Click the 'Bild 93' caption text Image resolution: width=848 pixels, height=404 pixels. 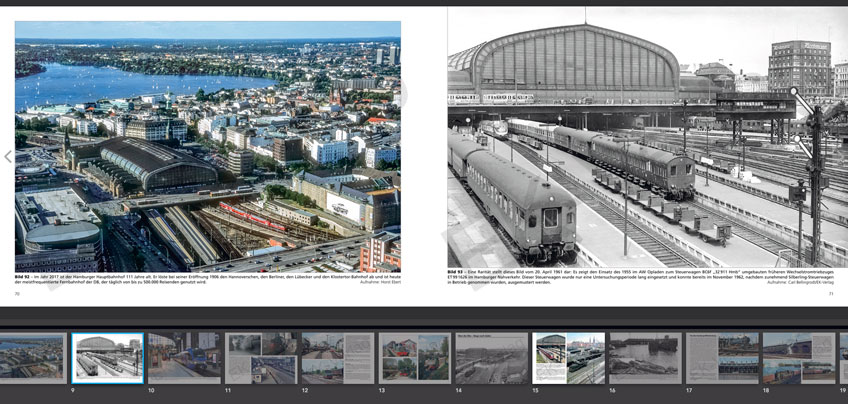[x=640, y=275]
